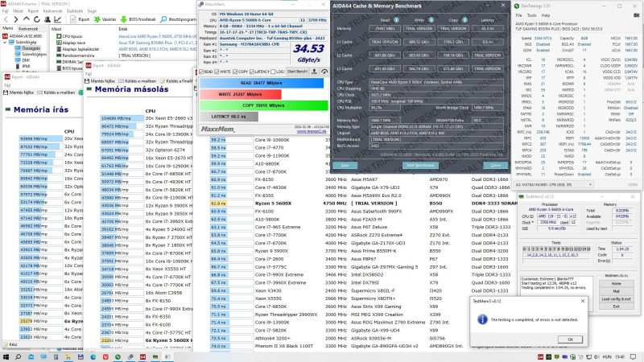Toggle the LATENCY checkbox in MaxxMem

[252, 72]
